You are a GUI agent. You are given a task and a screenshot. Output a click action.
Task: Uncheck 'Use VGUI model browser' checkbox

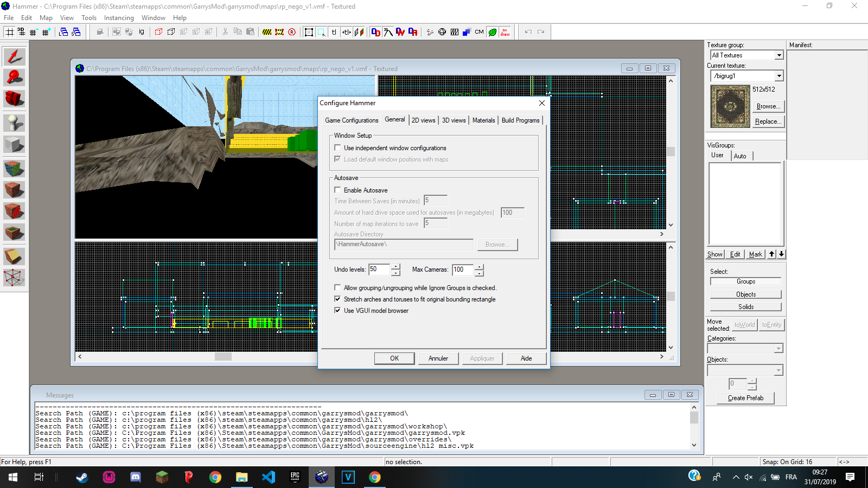[x=338, y=311]
